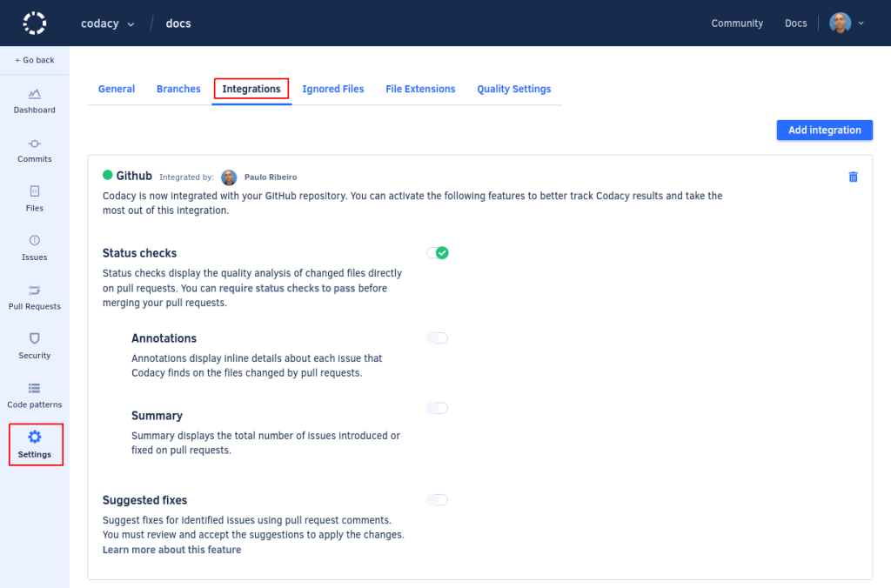
Task: Click the Go back link at the top
Action: (x=34, y=59)
